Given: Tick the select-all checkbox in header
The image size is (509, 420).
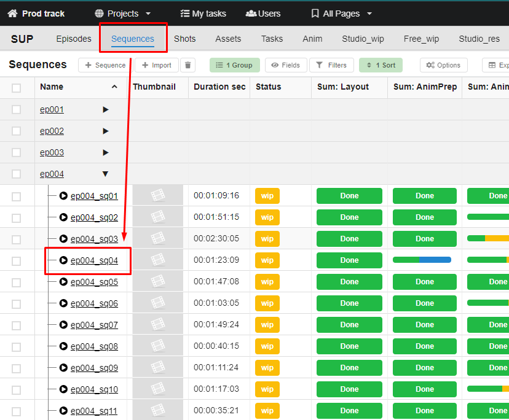Looking at the screenshot, I should 17,87.
